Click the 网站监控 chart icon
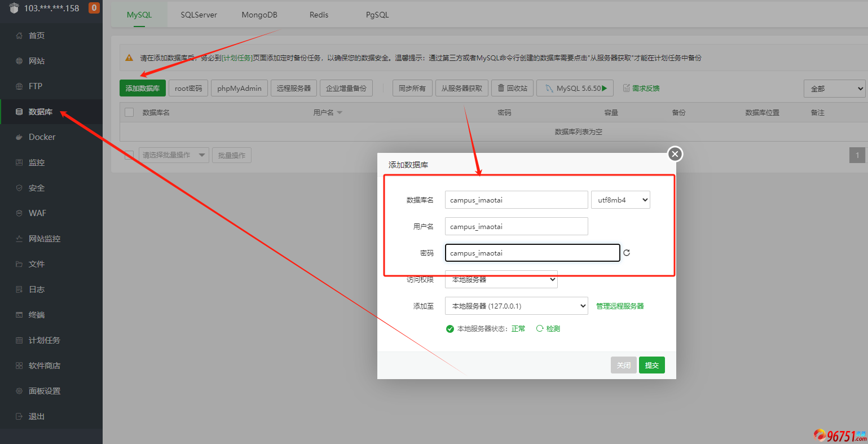Viewport: 868px width, 444px height. [x=19, y=239]
